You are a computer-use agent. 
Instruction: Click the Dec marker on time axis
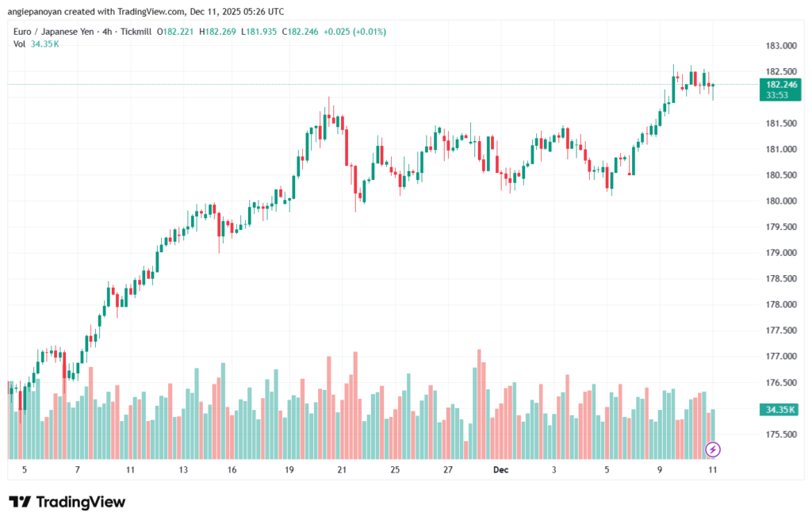[x=500, y=469]
